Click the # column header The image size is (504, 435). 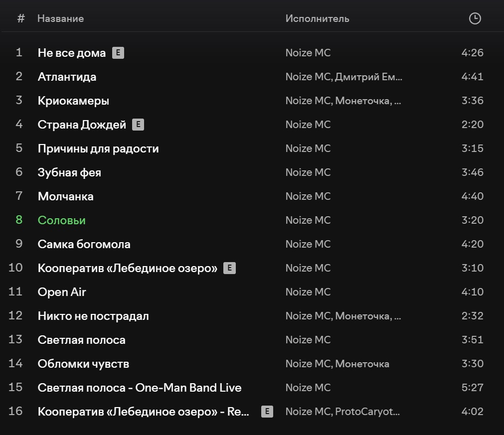21,18
